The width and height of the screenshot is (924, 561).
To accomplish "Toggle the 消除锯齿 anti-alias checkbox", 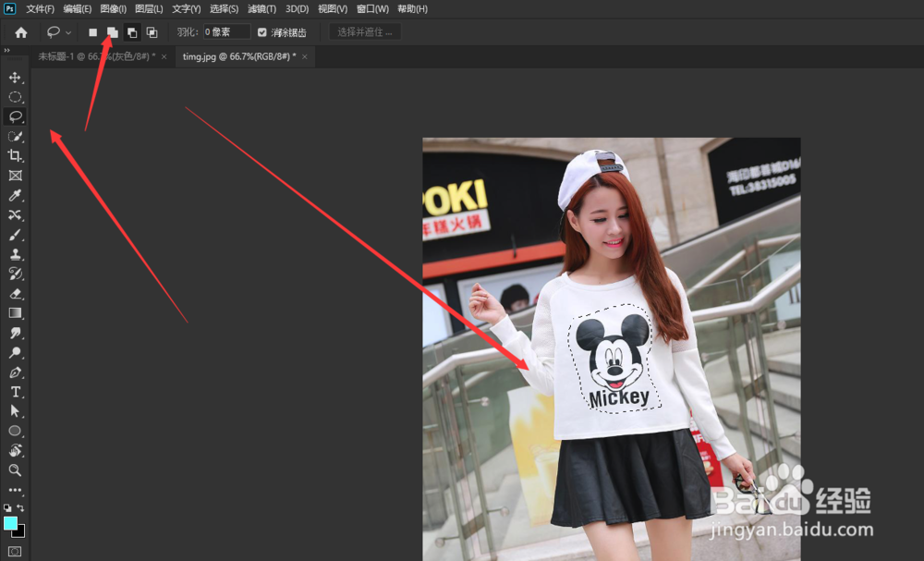I will (x=262, y=32).
